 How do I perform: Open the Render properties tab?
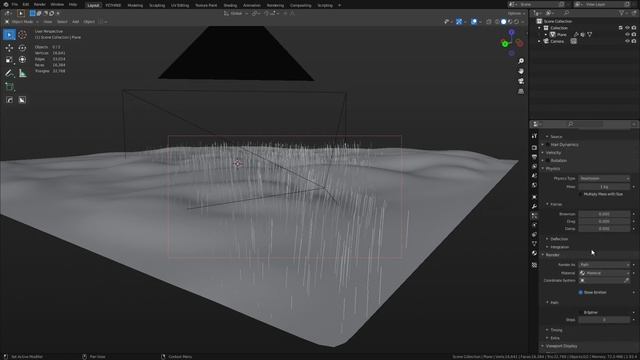coord(534,147)
